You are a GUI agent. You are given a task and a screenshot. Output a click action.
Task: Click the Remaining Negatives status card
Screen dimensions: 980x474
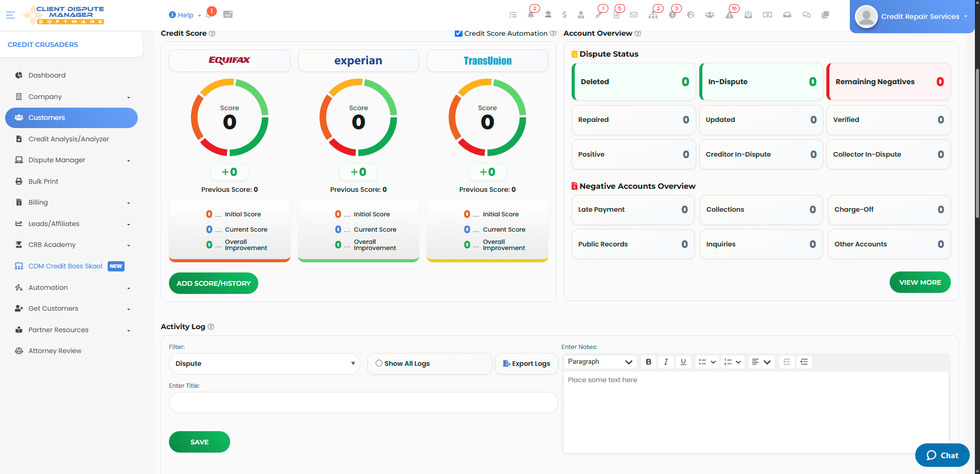coord(888,82)
